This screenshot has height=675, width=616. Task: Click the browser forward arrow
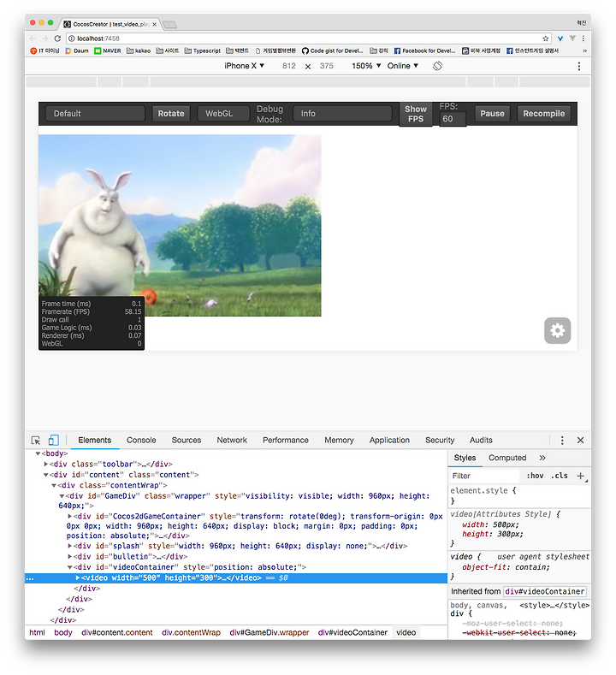tap(44, 38)
